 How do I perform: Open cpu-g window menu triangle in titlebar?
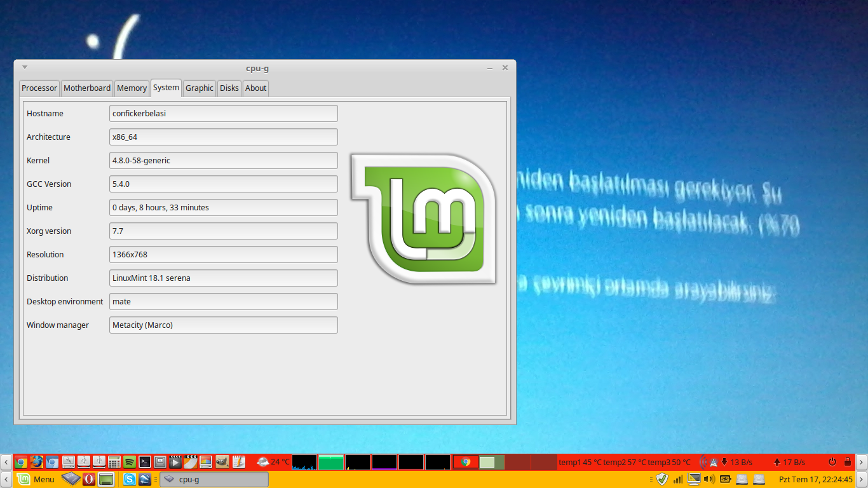(25, 67)
